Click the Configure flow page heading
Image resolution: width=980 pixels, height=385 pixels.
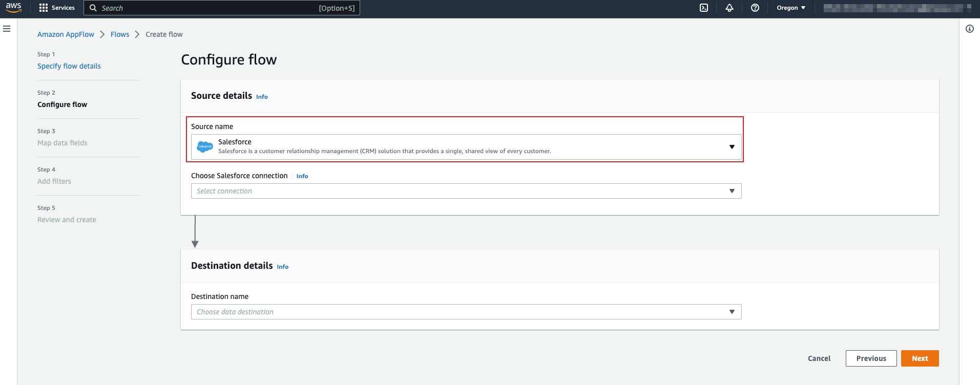pyautogui.click(x=229, y=60)
